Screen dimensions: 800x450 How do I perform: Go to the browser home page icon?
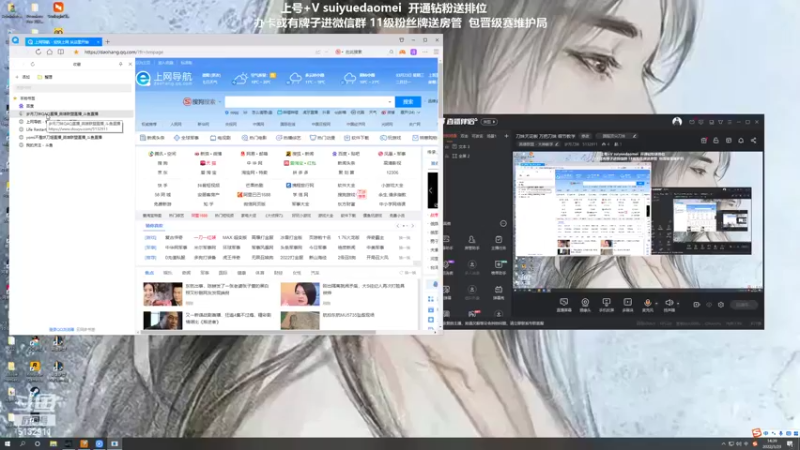point(49,52)
